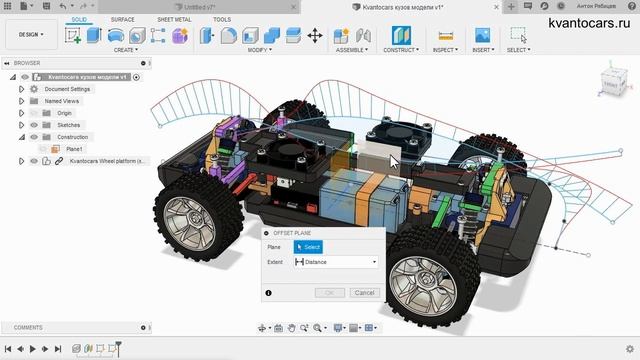Click the Redo arrow
640x360 pixels.
83,6
